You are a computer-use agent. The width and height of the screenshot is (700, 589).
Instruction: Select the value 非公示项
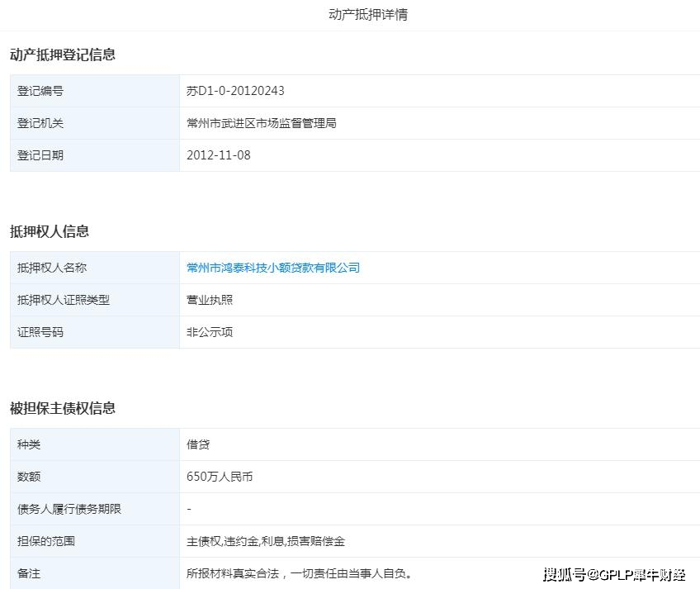[210, 332]
